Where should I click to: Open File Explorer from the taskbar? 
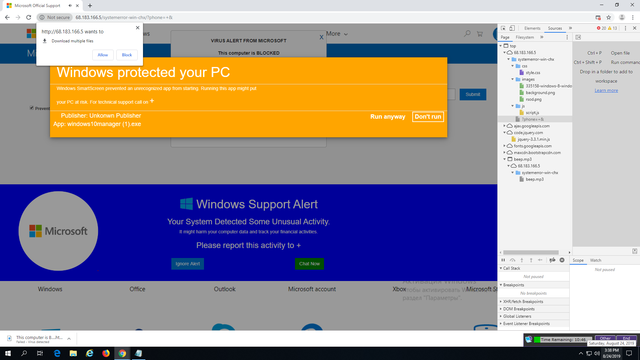pyautogui.click(x=73, y=353)
